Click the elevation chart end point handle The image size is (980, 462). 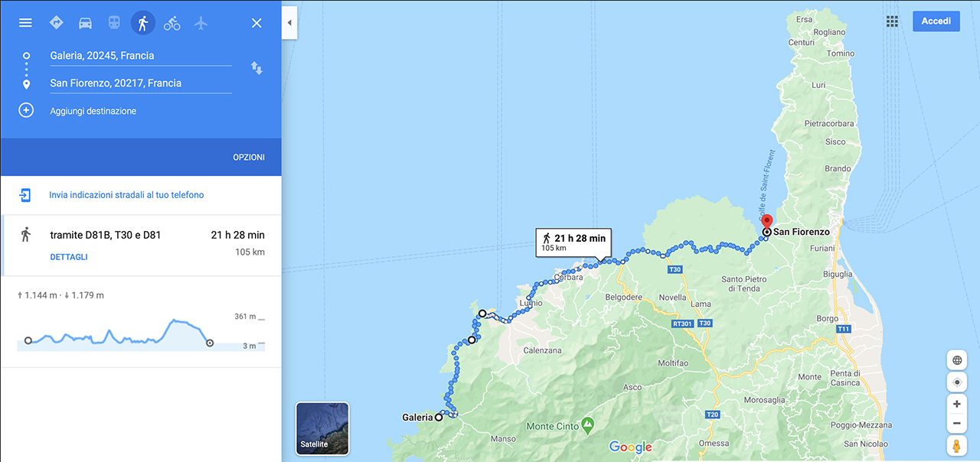210,343
